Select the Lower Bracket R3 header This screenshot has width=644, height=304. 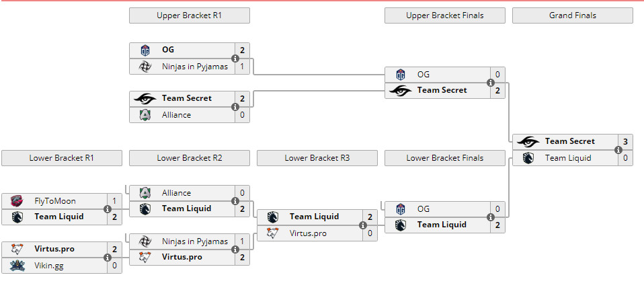click(317, 158)
